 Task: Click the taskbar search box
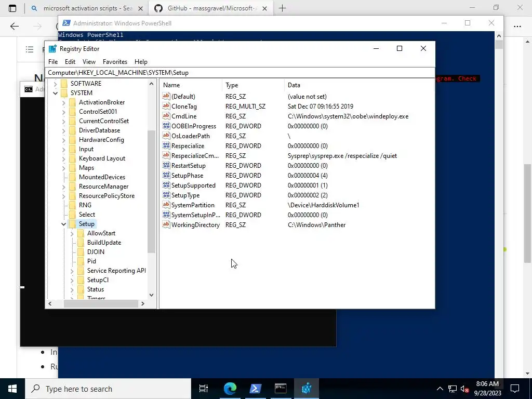(108, 389)
